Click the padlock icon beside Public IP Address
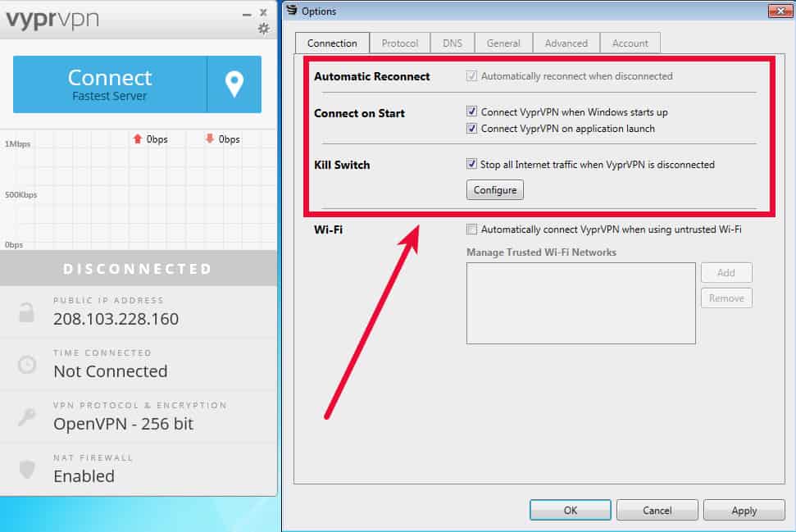 (26, 311)
